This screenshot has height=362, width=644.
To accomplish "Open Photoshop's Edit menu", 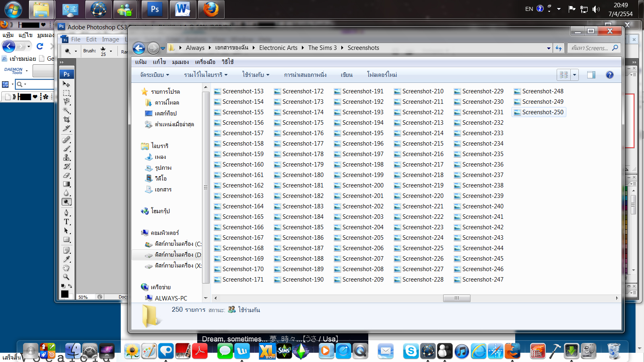I will point(91,39).
